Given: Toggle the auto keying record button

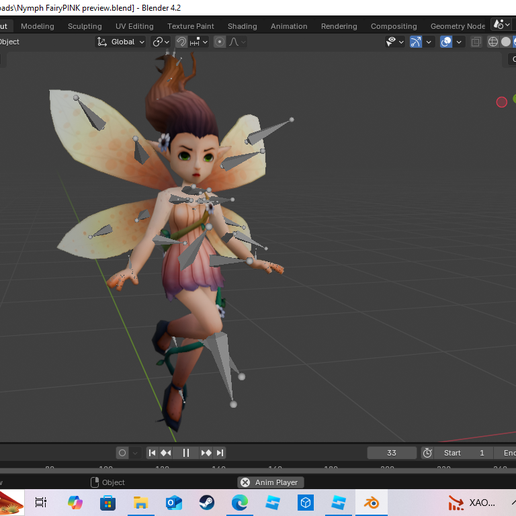Looking at the screenshot, I should (x=122, y=453).
